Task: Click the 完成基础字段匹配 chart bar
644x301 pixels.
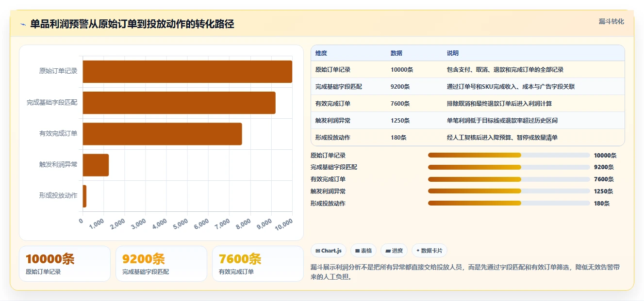Action: click(179, 103)
